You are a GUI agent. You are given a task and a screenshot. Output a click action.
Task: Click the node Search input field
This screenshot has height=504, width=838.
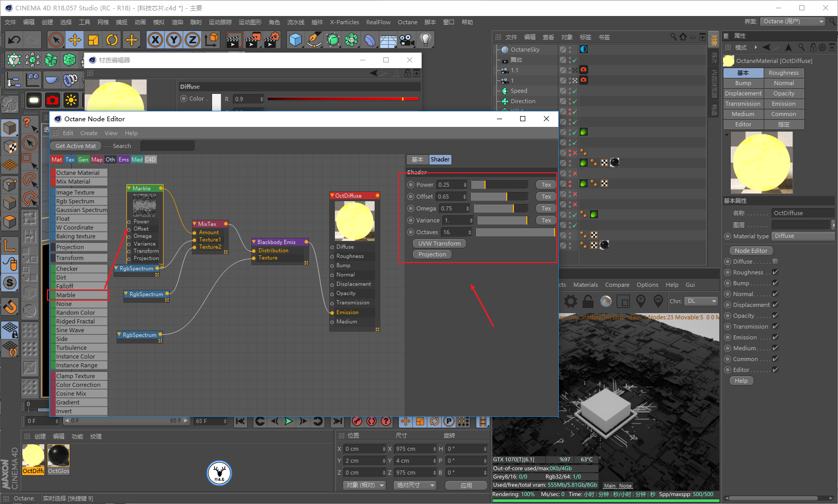pos(168,147)
